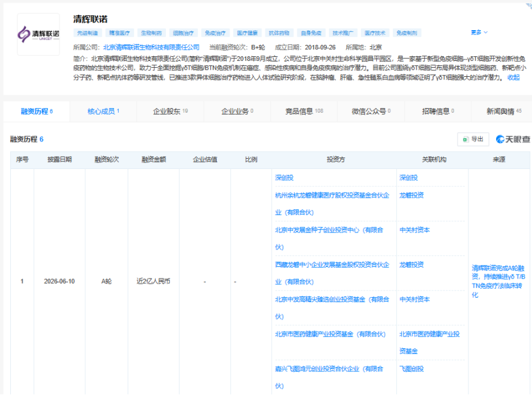Click the 生物制药 tag
Screen dimensions: 532x395
(x=151, y=33)
